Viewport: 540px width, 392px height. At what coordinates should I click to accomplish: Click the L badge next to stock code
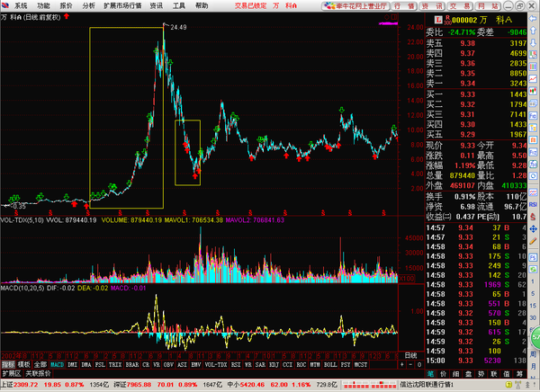point(438,20)
